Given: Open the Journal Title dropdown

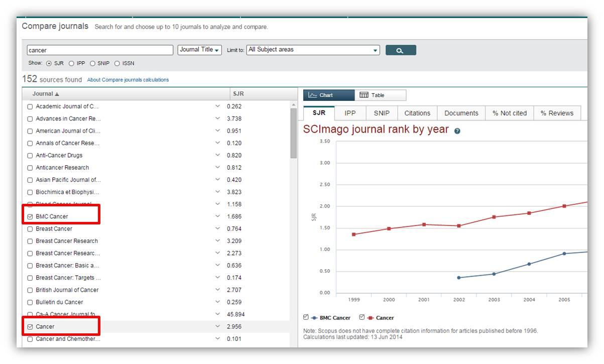Looking at the screenshot, I should [200, 50].
